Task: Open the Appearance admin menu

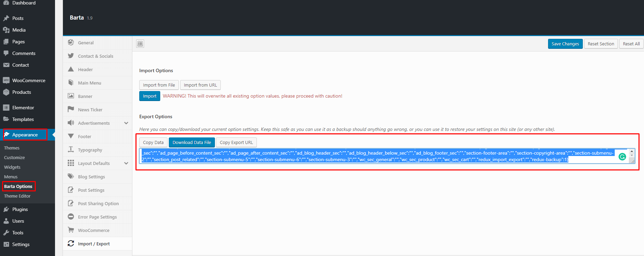Action: [x=25, y=135]
